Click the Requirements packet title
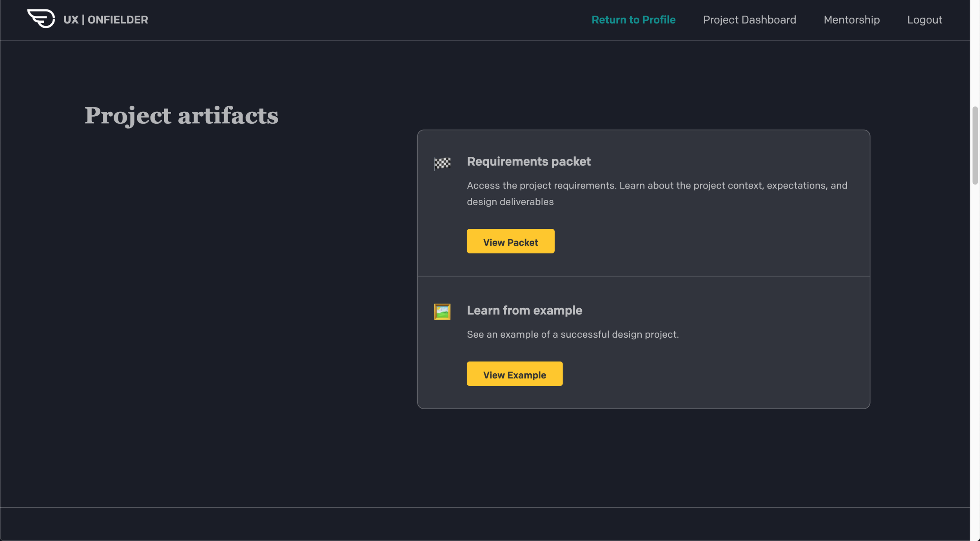 [528, 161]
